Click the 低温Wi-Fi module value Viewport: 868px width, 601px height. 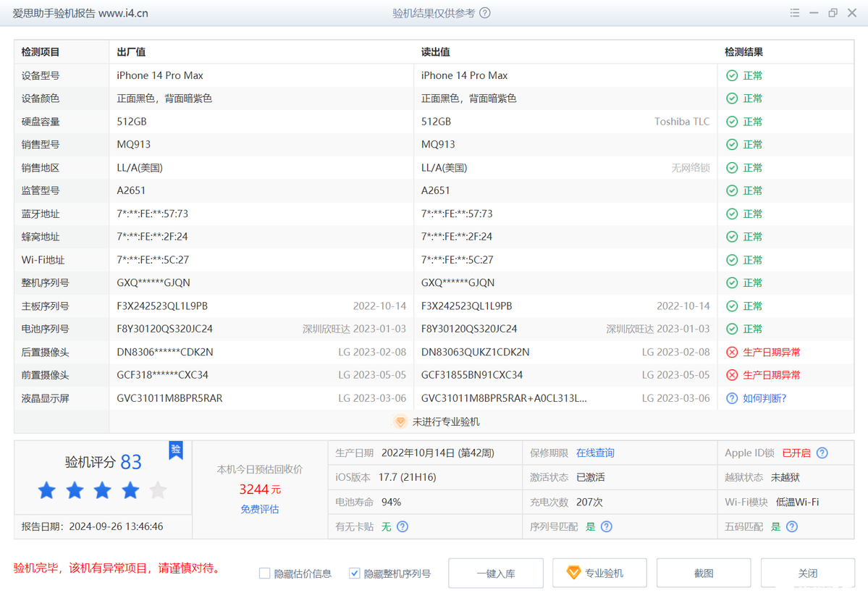point(797,503)
